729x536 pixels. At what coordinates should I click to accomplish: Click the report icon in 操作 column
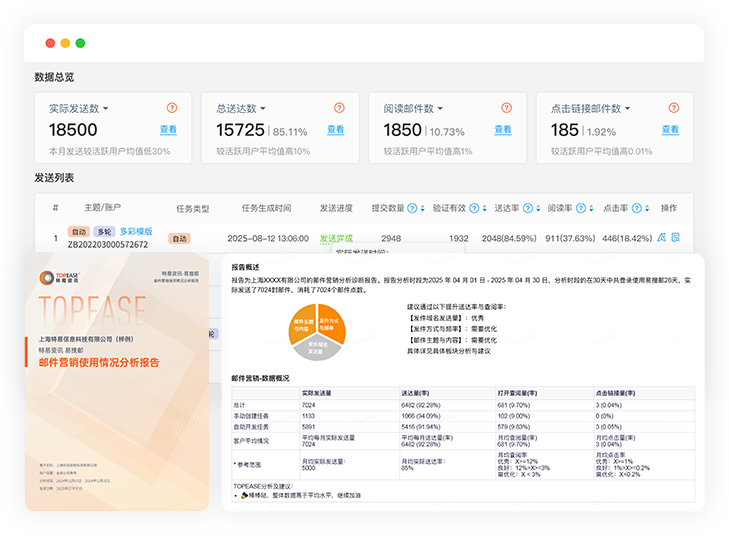click(x=676, y=238)
